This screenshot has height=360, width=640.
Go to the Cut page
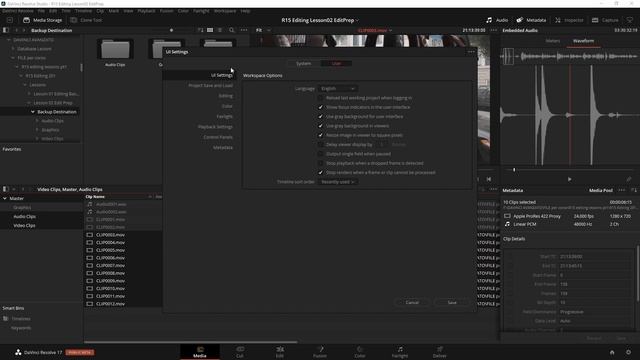(x=240, y=352)
